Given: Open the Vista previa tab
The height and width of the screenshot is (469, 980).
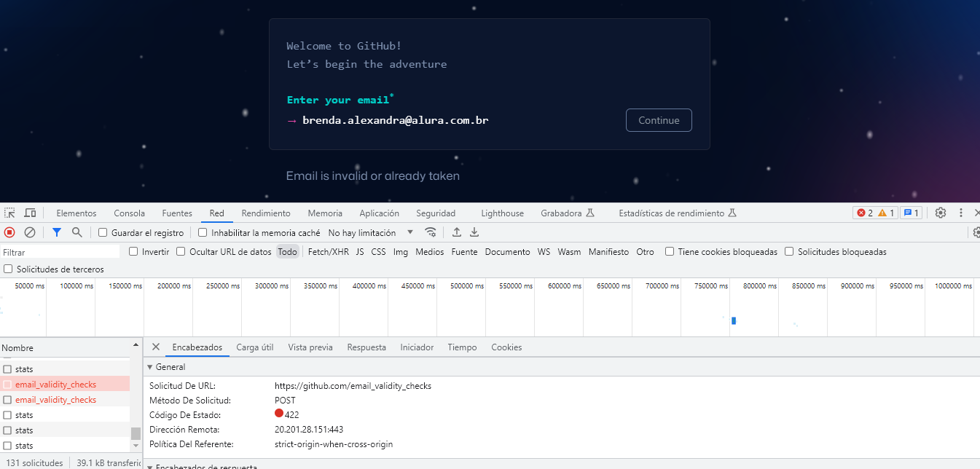Looking at the screenshot, I should [x=310, y=347].
